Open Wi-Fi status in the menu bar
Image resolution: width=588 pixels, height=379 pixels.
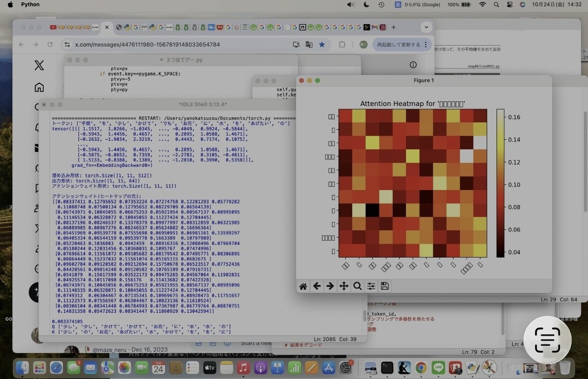pos(482,4)
